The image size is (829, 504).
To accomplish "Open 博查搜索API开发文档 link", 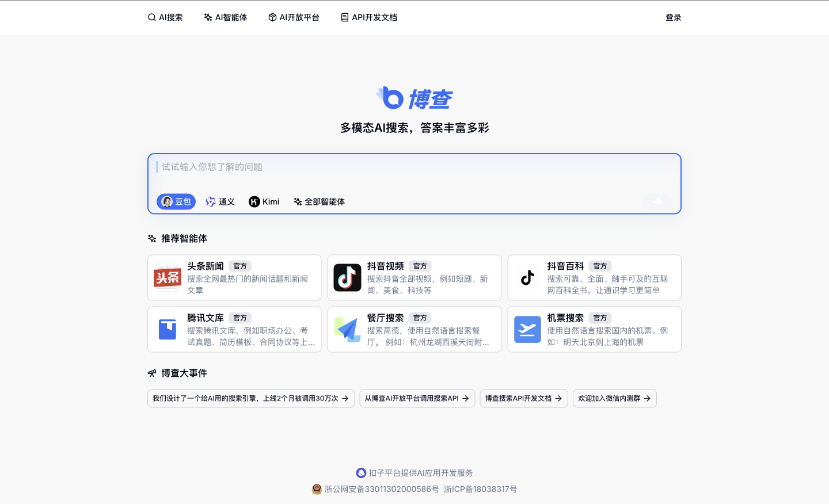I will (524, 398).
